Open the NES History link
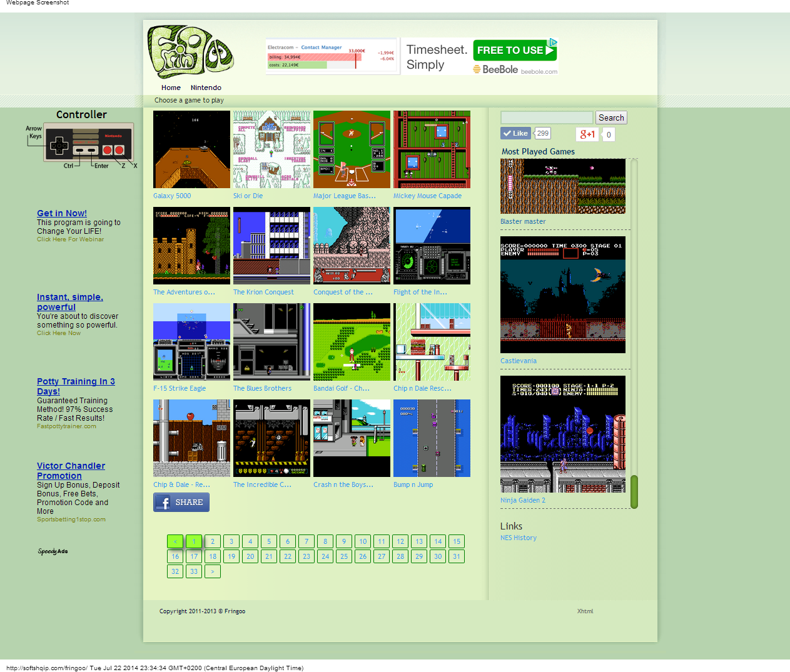 coord(518,538)
